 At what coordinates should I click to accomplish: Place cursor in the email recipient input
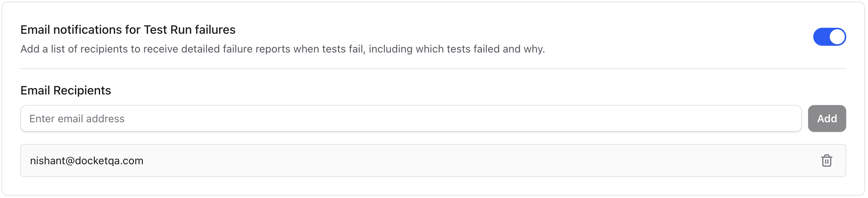[x=411, y=118]
